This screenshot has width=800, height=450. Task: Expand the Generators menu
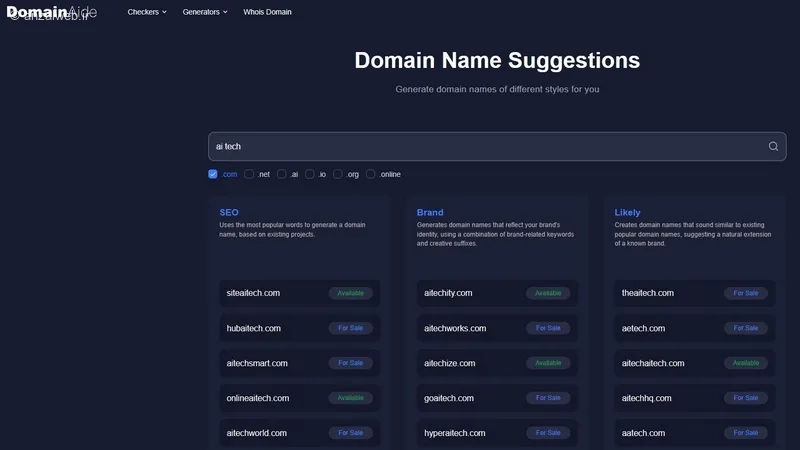tap(205, 12)
